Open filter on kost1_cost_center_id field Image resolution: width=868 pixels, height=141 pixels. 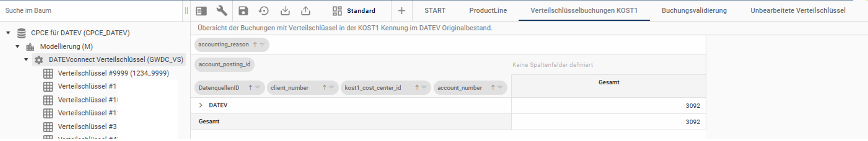[x=424, y=88]
